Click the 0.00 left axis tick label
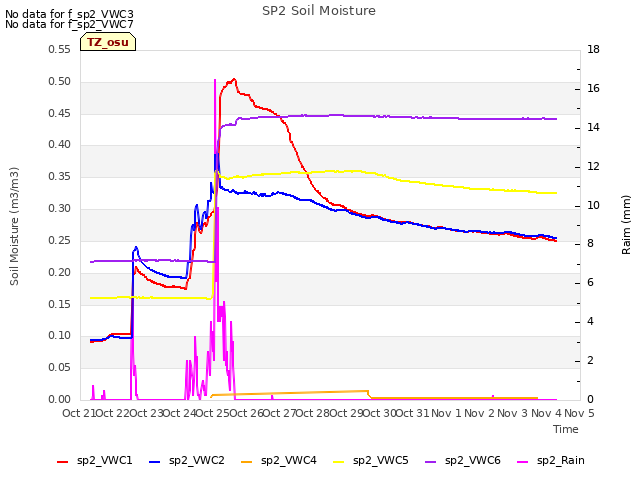640x480 pixels. pyautogui.click(x=59, y=399)
